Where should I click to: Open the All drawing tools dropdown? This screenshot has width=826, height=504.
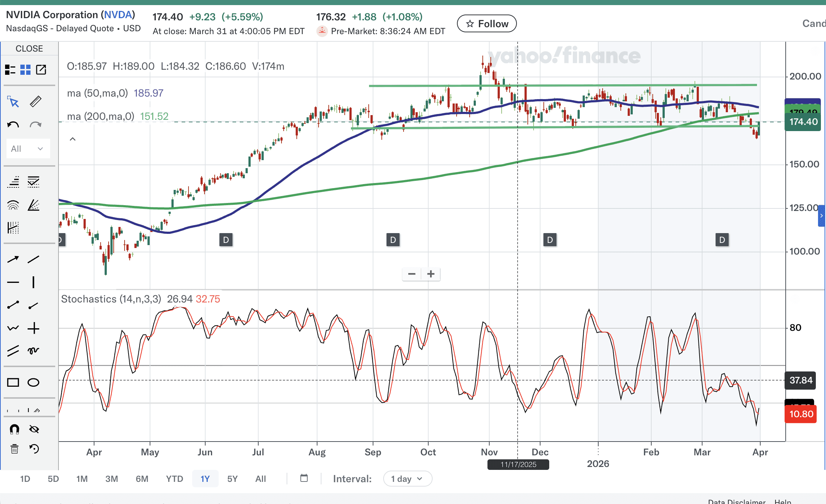click(28, 149)
